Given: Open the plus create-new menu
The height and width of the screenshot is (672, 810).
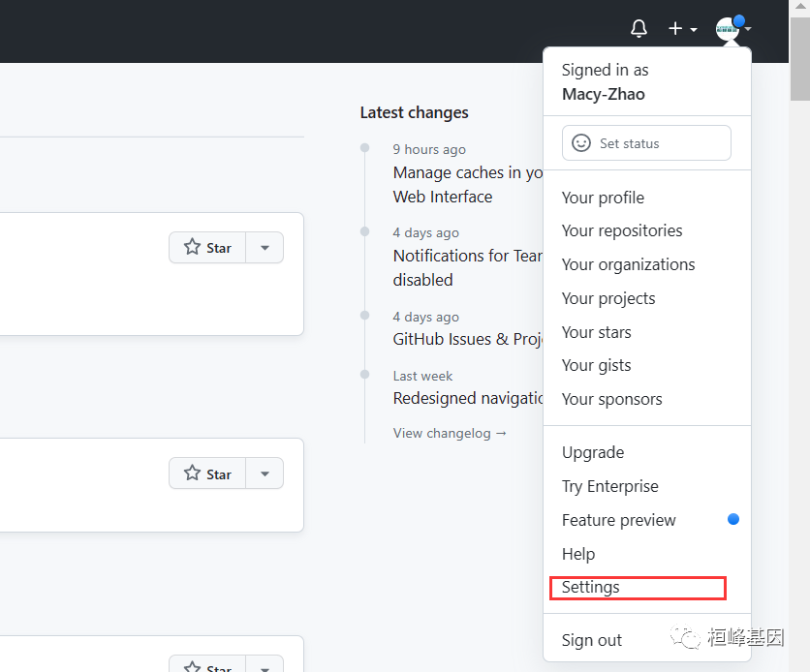Looking at the screenshot, I should coord(682,29).
